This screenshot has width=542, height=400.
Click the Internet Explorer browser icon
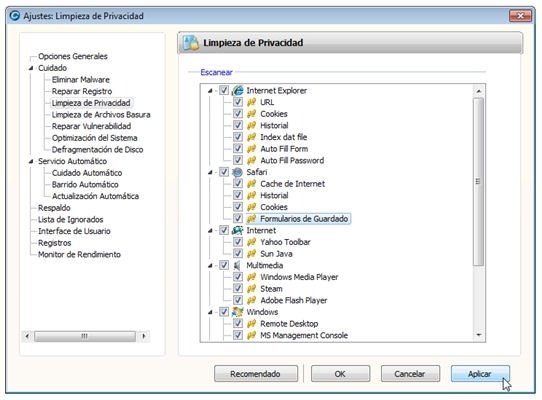(237, 91)
